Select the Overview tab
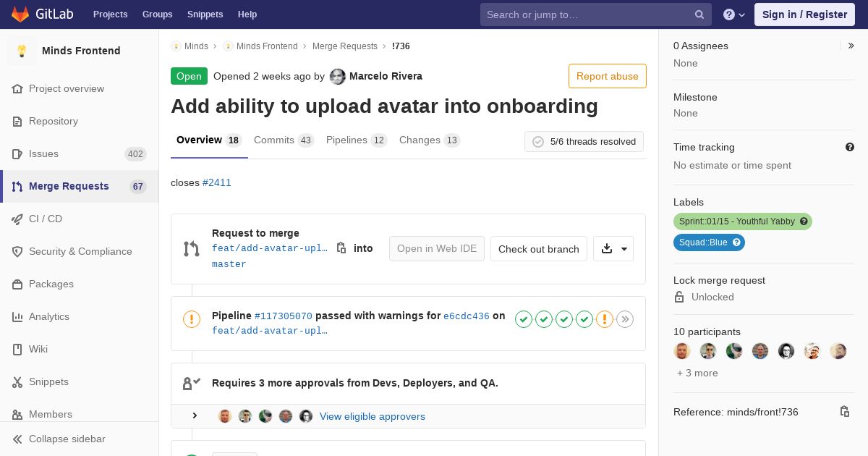 [209, 140]
